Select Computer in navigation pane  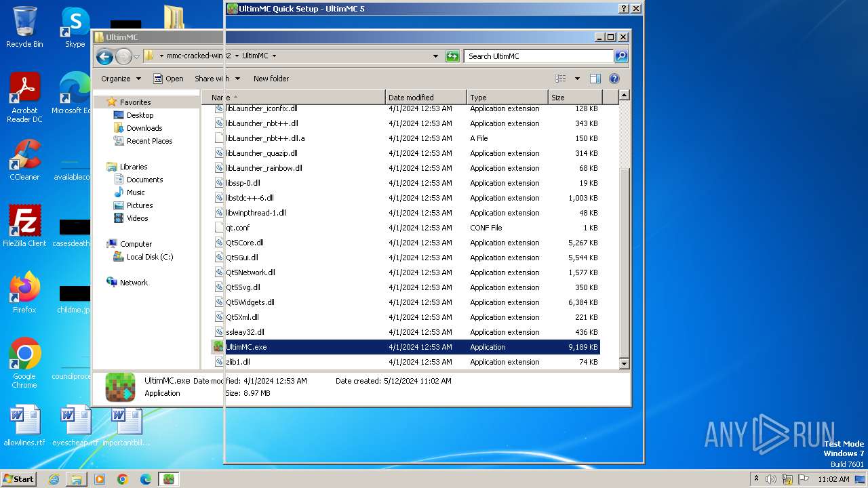click(136, 244)
